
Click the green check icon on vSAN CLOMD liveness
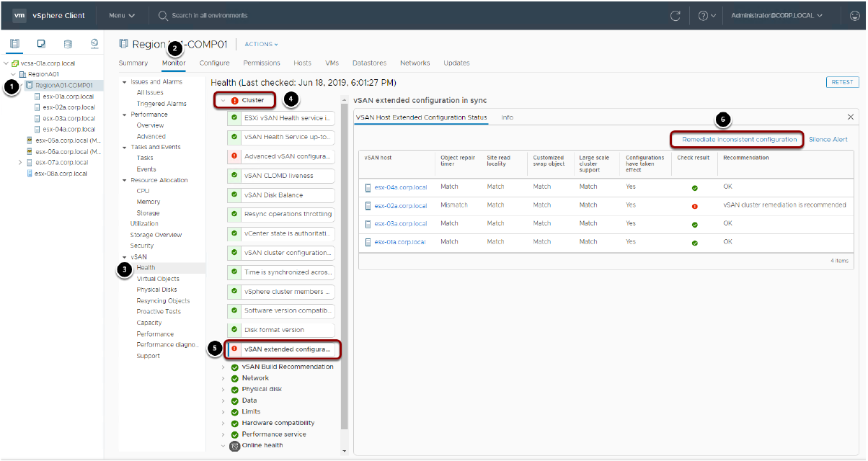tap(234, 175)
